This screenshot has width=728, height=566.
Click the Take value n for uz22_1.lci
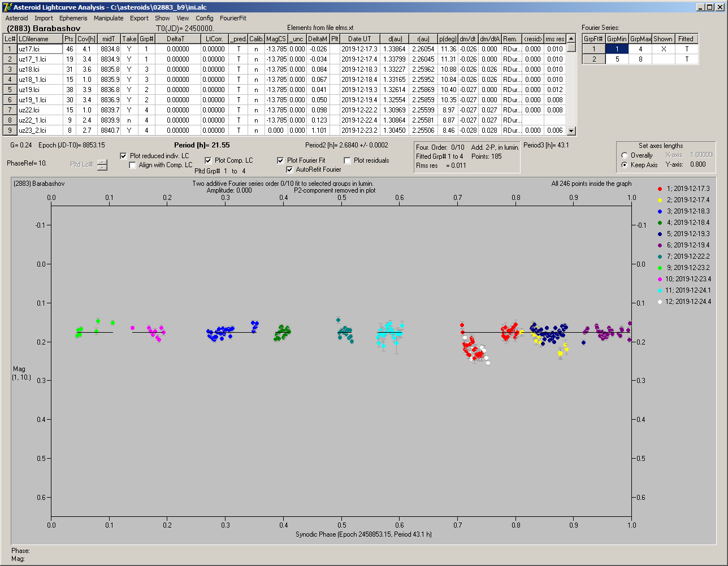tap(129, 120)
